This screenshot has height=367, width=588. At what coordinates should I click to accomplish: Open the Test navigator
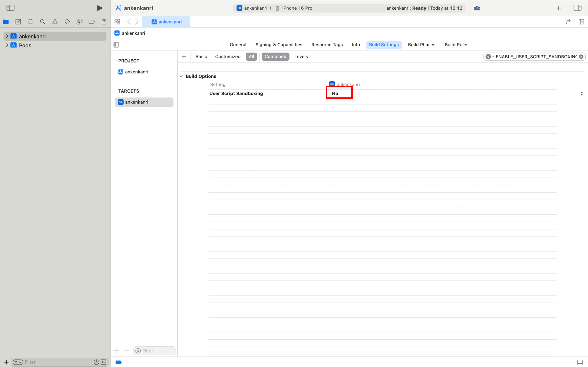click(67, 22)
